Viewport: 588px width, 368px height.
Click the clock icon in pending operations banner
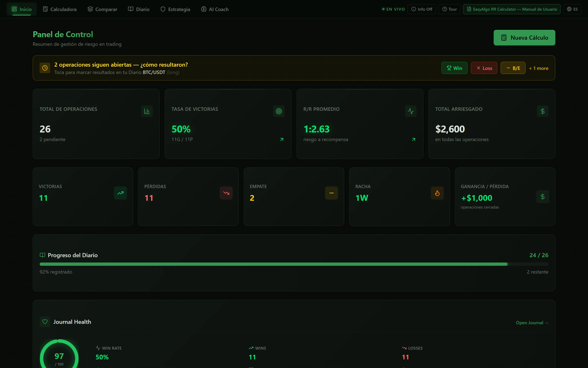click(x=45, y=68)
